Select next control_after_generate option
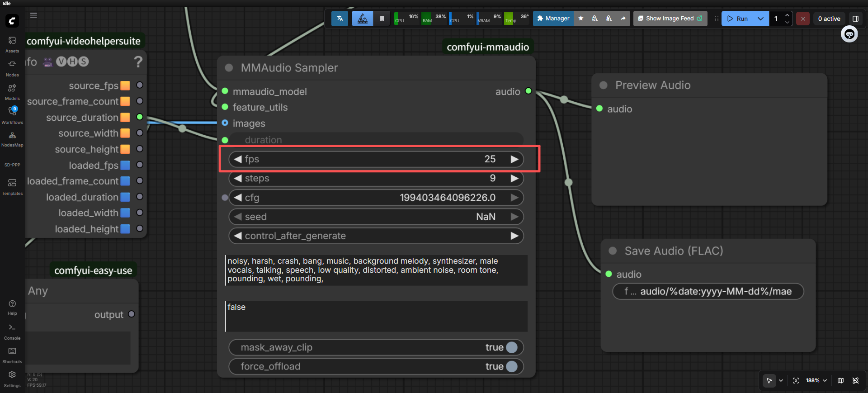 [514, 236]
